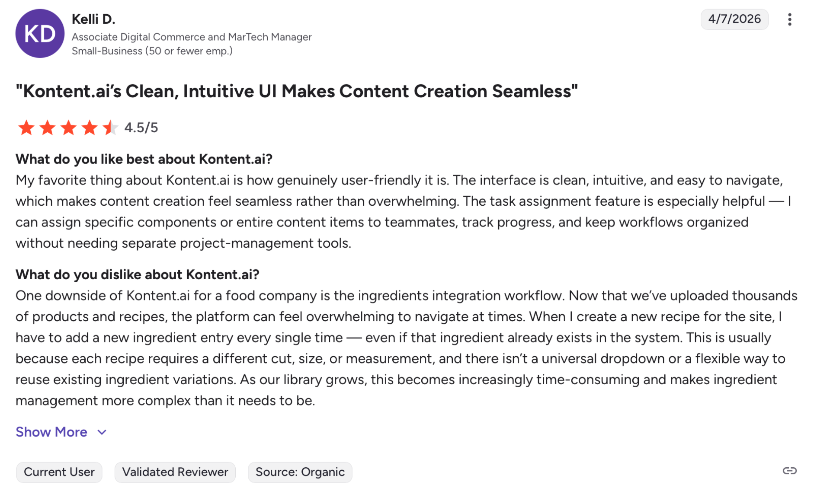Image resolution: width=814 pixels, height=504 pixels.
Task: Click the chevron beside Show More
Action: 102,432
